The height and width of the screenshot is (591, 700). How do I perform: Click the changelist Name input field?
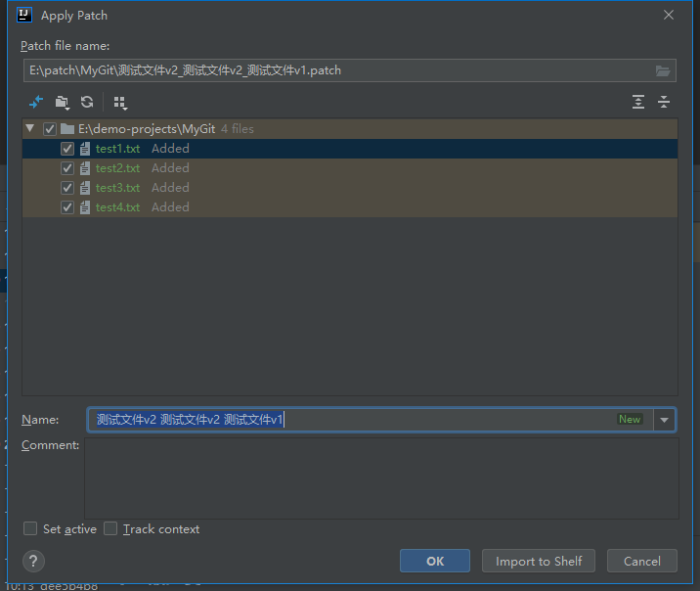[x=371, y=420]
